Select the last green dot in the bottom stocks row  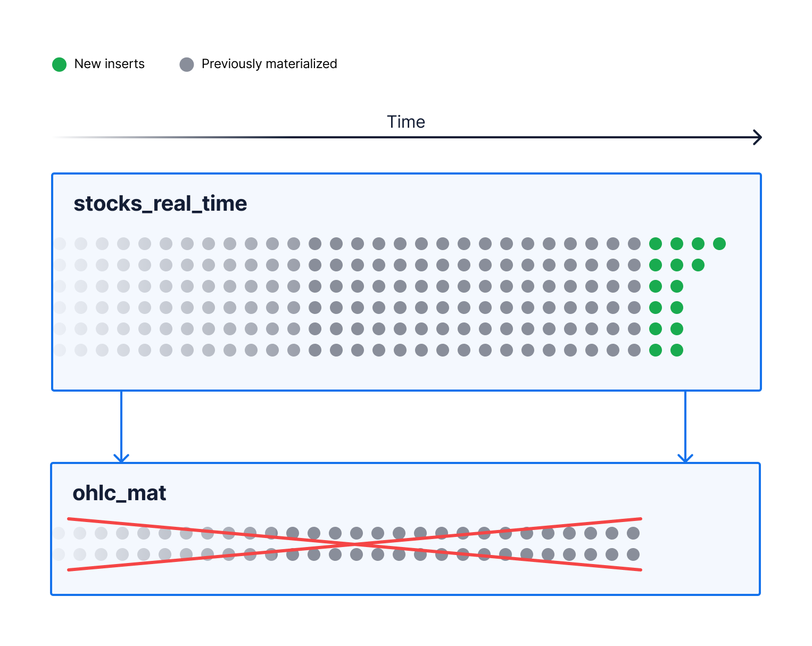coord(677,350)
